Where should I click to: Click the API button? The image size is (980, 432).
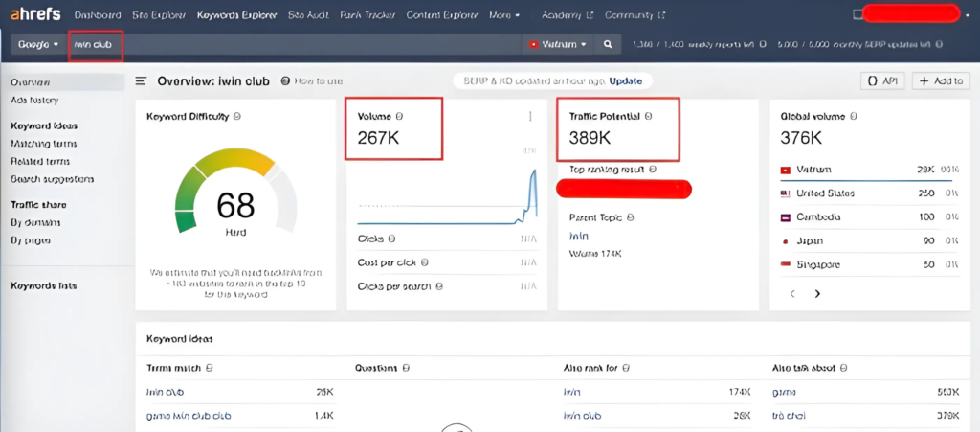(x=882, y=81)
